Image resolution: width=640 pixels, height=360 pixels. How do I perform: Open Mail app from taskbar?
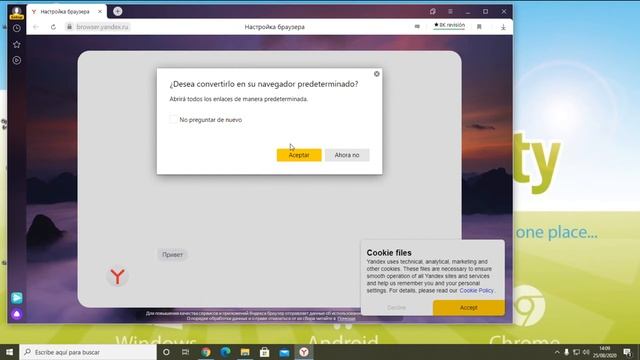284,352
